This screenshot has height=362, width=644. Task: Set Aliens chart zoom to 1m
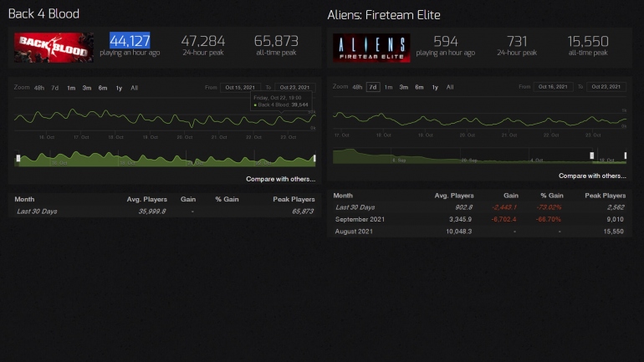(x=388, y=87)
